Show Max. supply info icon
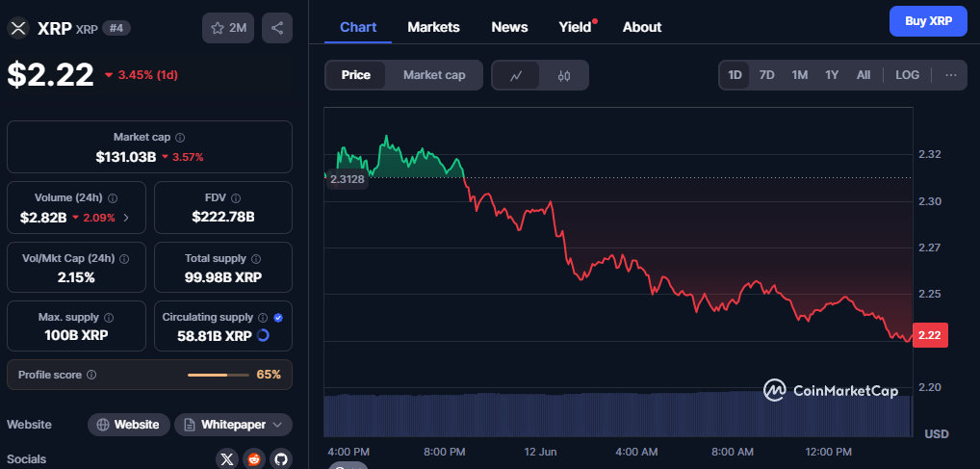Screen dimensions: 980x469 pyautogui.click(x=109, y=318)
